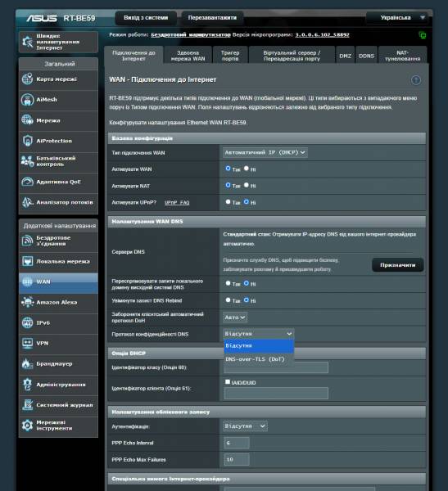This screenshot has height=491, width=448.
Task: Click the PPP Echo Interval field
Action: click(x=237, y=443)
